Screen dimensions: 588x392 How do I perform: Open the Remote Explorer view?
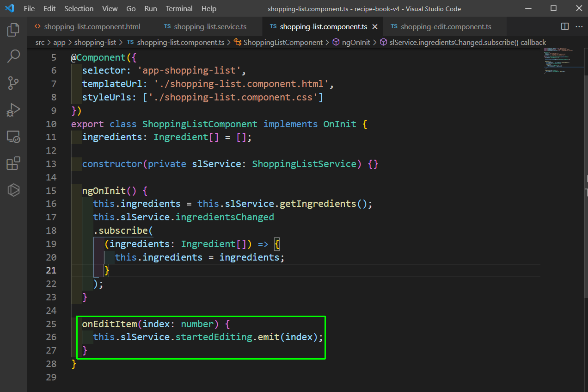13,137
